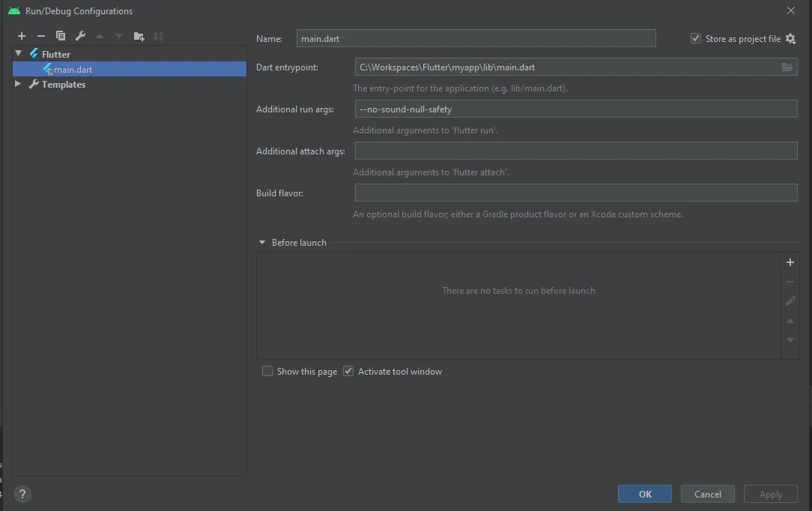Create new configuration folder
This screenshot has height=511, width=812.
click(x=139, y=36)
